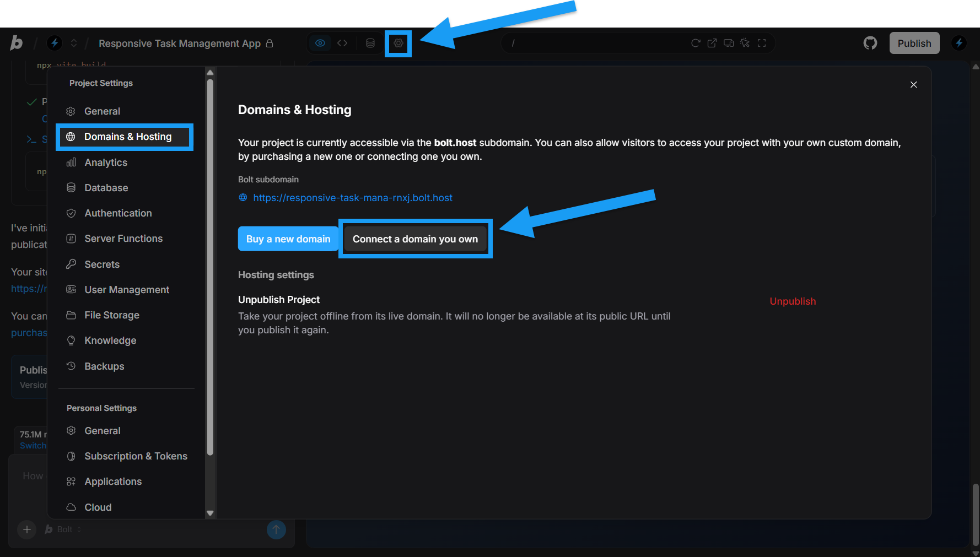Open the lightning bolt workspace icon

pos(54,43)
